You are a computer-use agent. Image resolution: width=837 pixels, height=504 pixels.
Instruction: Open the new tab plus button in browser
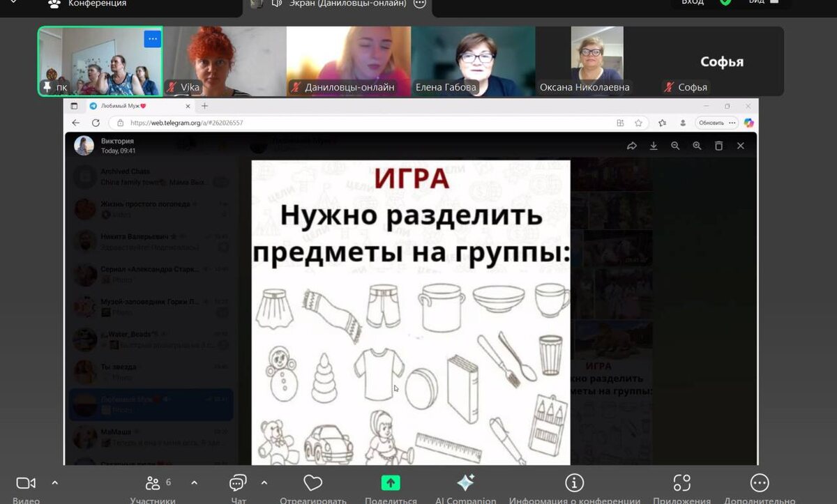204,106
